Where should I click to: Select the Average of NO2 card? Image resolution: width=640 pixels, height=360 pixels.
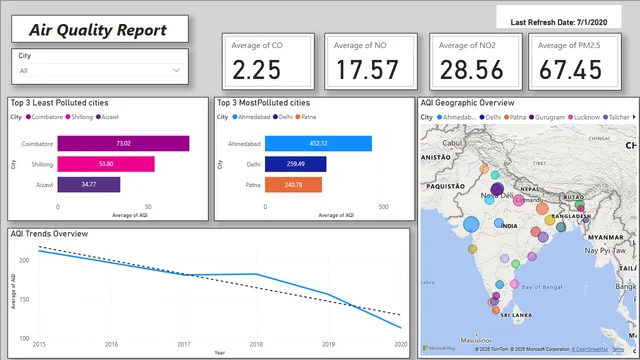pyautogui.click(x=476, y=62)
